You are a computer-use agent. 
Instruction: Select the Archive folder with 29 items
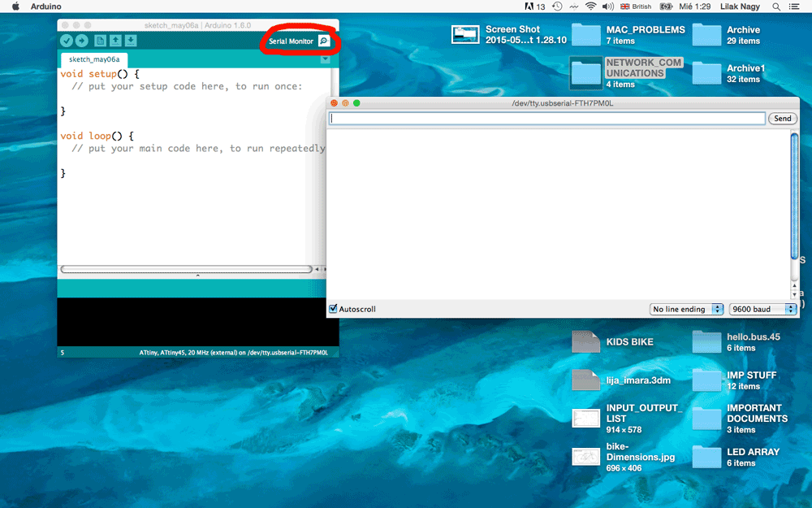point(706,35)
